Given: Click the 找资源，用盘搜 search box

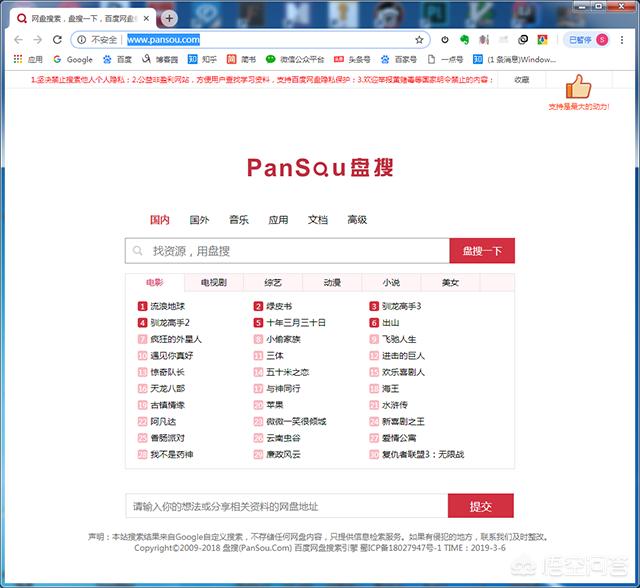Looking at the screenshot, I should point(287,251).
